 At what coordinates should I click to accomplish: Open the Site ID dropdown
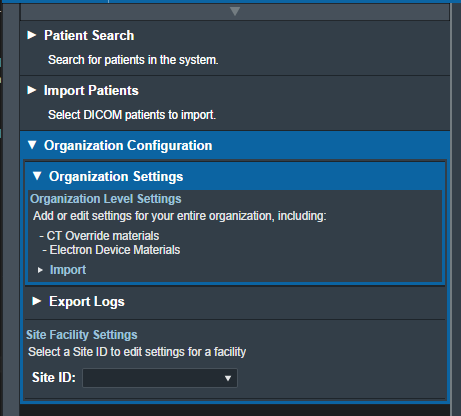pyautogui.click(x=160, y=378)
